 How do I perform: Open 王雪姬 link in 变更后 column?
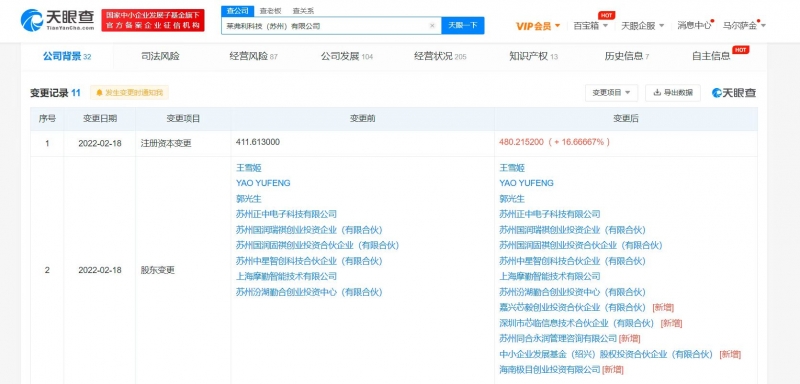point(512,168)
